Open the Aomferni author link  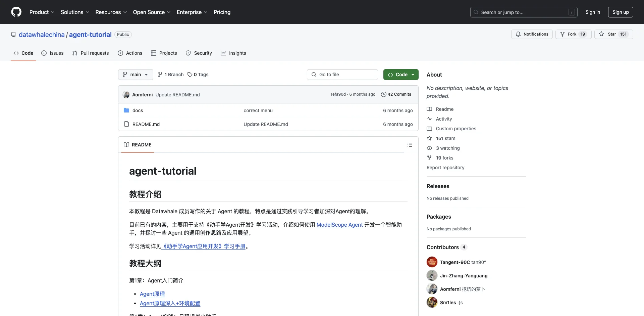(x=142, y=95)
